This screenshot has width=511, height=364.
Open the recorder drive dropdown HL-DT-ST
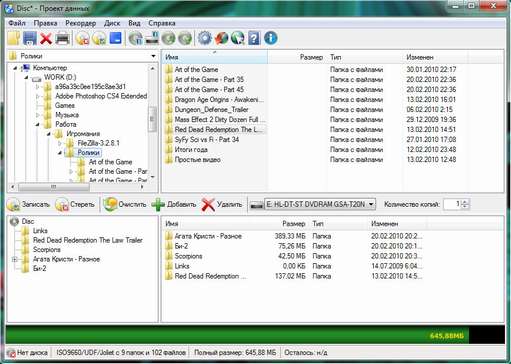[371, 204]
